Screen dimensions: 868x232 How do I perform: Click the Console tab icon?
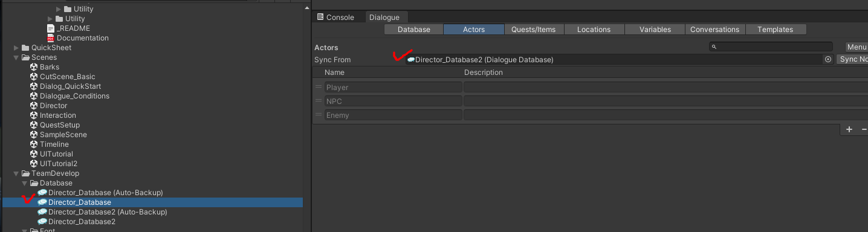point(320,17)
